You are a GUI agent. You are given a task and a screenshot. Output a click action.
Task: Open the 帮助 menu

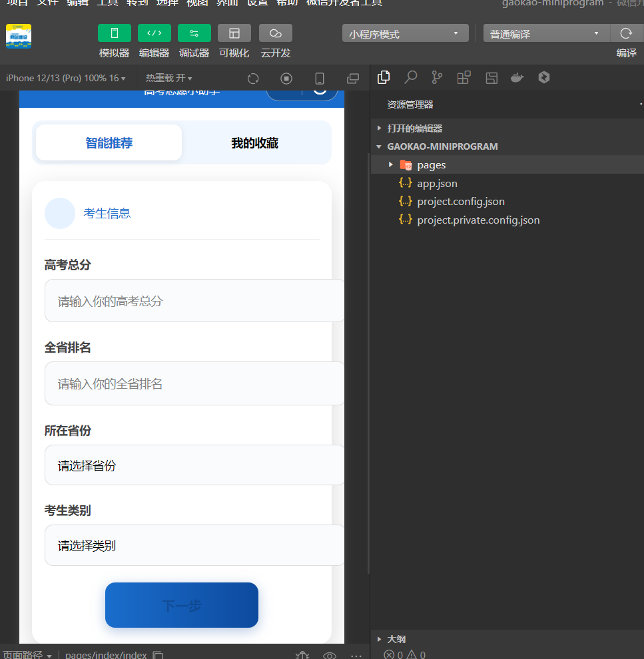287,3
